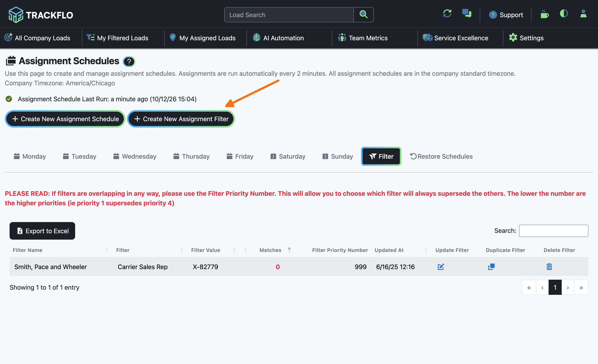Click the help question mark beside Assignment Schedules
Screen dimensions: 598x364
(x=129, y=61)
